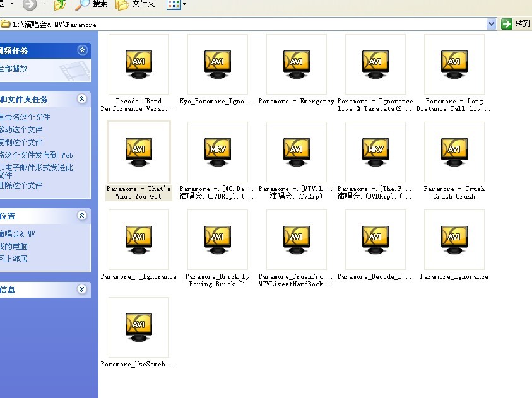
Task: Select Paramore [The.F MKV file icon
Action: coord(375,152)
